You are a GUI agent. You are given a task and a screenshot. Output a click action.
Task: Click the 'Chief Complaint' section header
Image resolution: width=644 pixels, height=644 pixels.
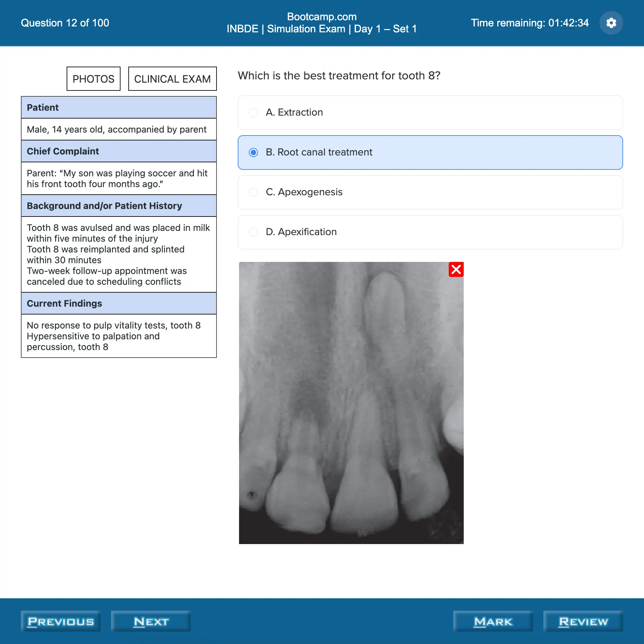pos(119,151)
